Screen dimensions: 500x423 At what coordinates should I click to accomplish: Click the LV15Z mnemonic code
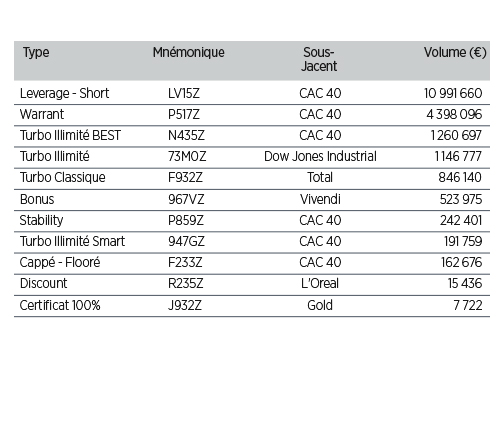click(x=184, y=94)
